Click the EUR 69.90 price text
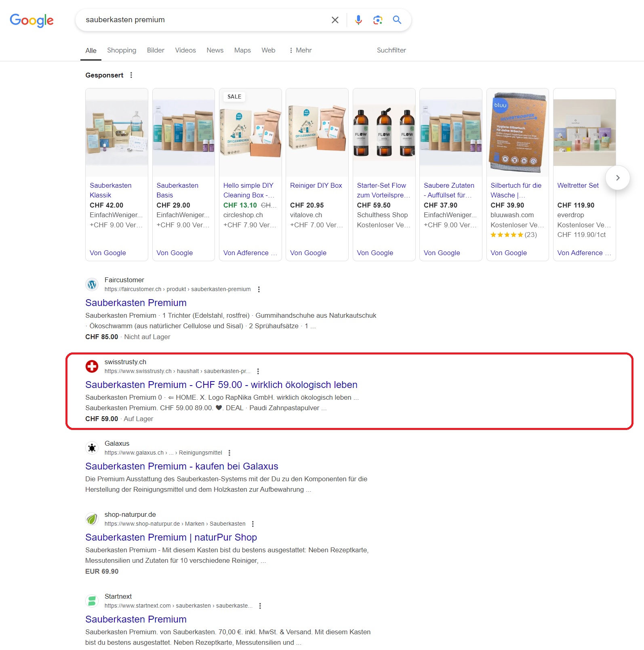 click(102, 571)
